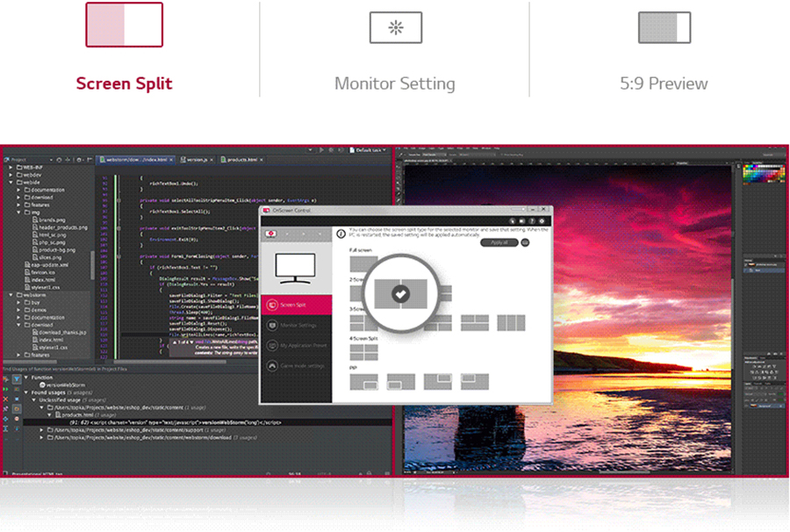790x532 pixels.
Task: Collapse the webide folder in project tree
Action: coord(11,183)
